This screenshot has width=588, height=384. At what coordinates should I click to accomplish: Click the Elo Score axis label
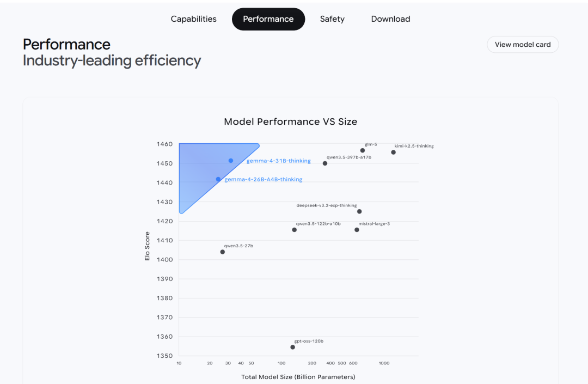click(x=147, y=246)
